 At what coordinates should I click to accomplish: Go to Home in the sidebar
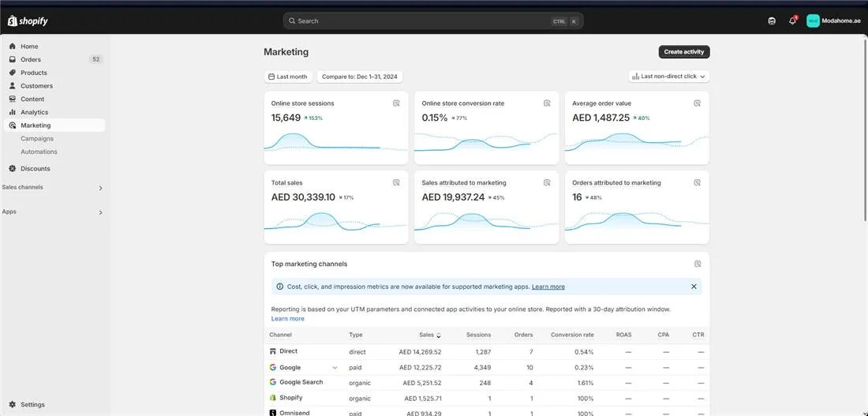54,47
